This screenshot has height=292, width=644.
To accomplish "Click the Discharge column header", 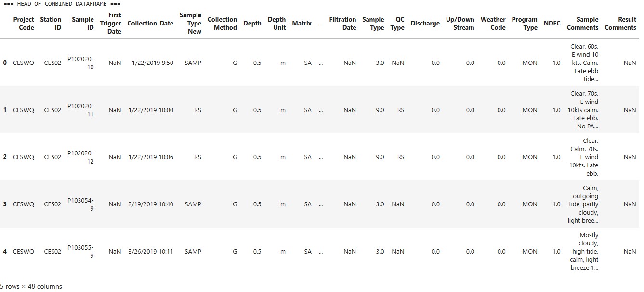I will (425, 24).
